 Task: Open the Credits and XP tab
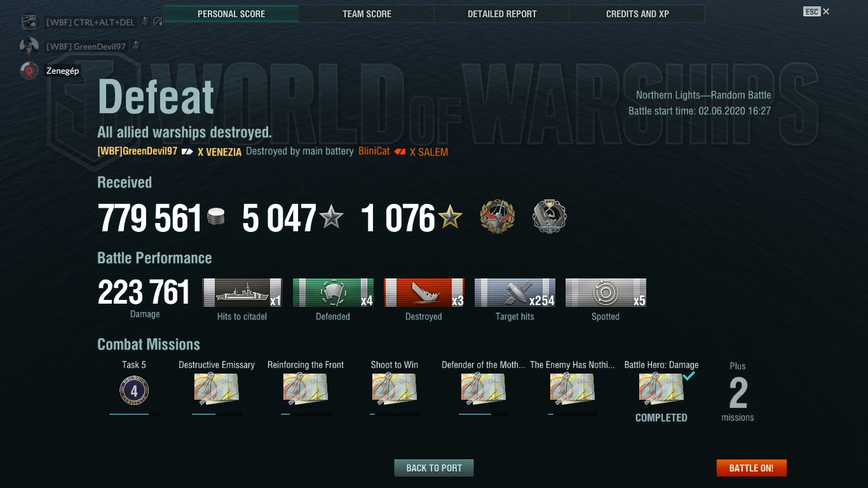pyautogui.click(x=637, y=13)
